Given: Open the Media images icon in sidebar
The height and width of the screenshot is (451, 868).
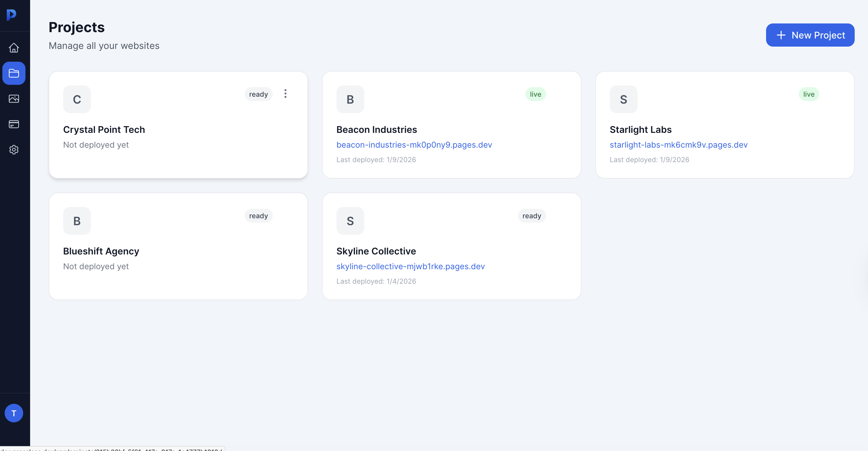Looking at the screenshot, I should click(14, 99).
